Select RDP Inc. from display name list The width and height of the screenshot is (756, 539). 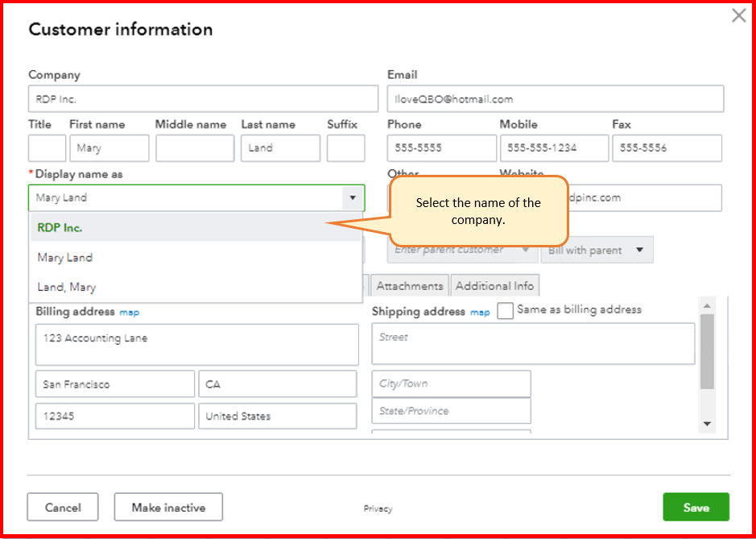60,228
